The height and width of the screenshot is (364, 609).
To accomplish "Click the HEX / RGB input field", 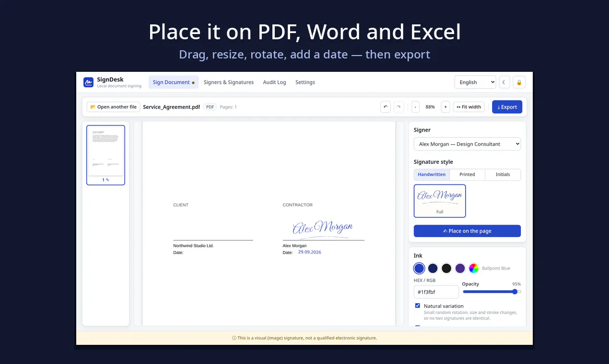I will point(436,292).
